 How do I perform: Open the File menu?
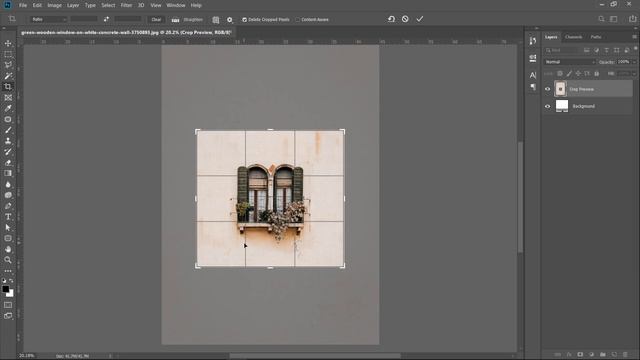[23, 5]
